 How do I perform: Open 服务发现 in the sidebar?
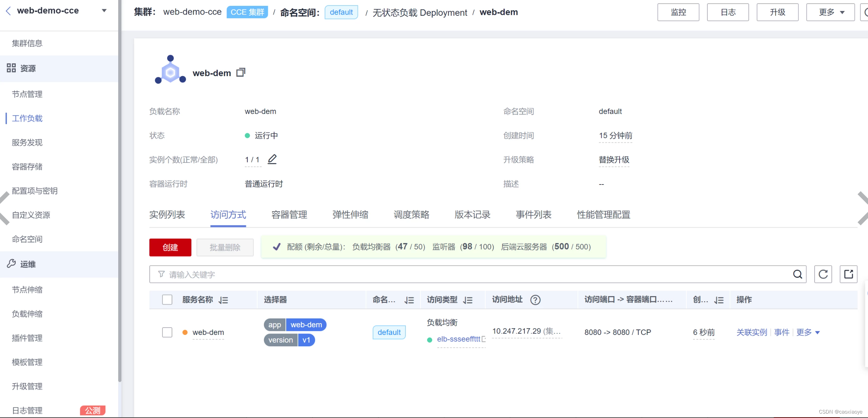coord(27,142)
